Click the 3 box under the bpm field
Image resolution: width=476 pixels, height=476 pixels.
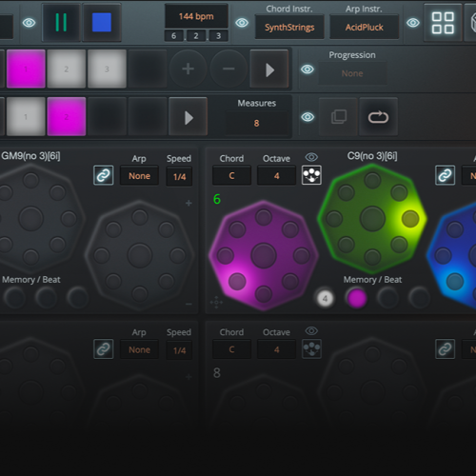tap(218, 36)
